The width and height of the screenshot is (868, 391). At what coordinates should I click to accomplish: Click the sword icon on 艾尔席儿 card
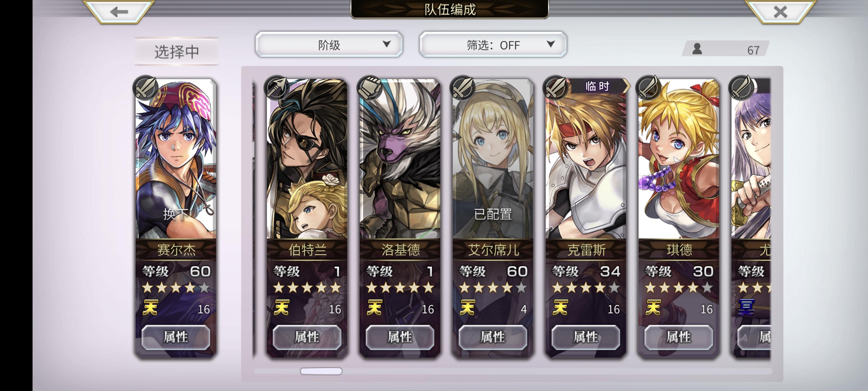coord(463,87)
